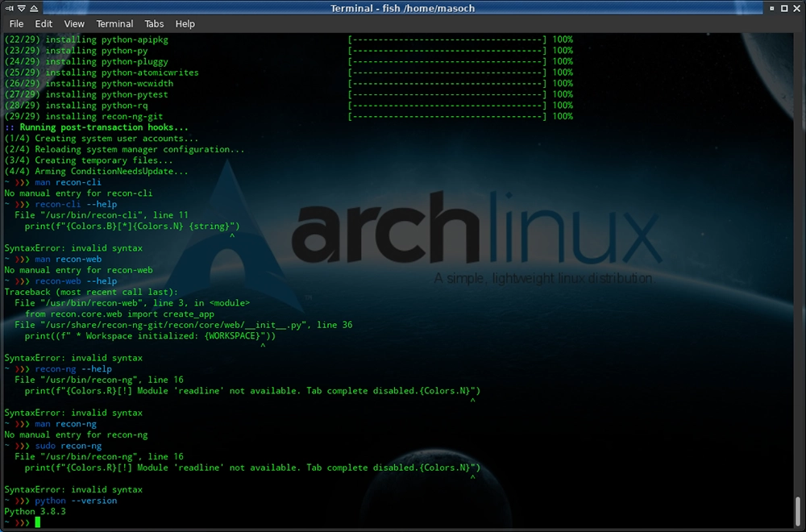Click the 'Python 3.8.3' output text
The height and width of the screenshot is (532, 806).
35,511
